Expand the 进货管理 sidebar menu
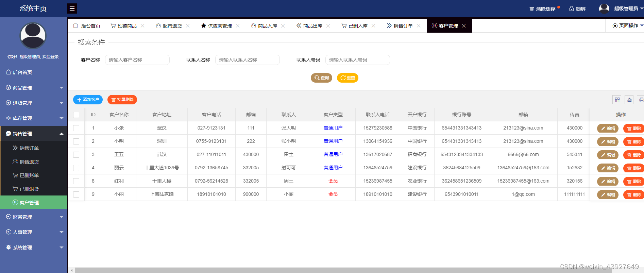This screenshot has height=273, width=644. pos(34,103)
